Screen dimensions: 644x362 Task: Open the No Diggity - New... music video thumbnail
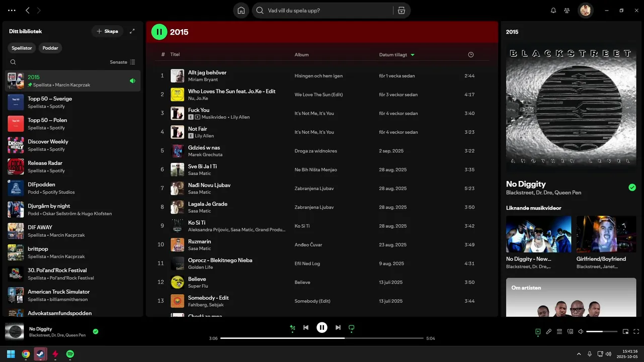pos(538,234)
